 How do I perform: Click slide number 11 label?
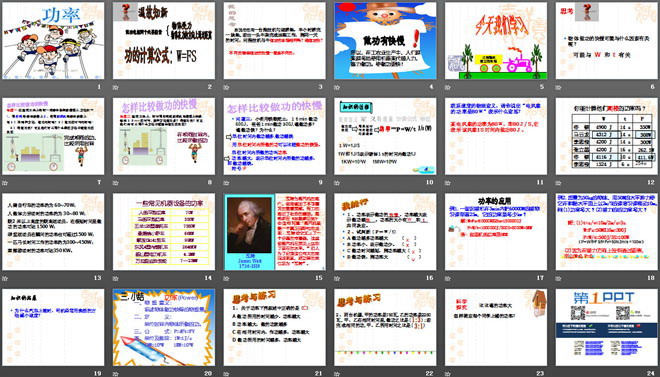(541, 183)
